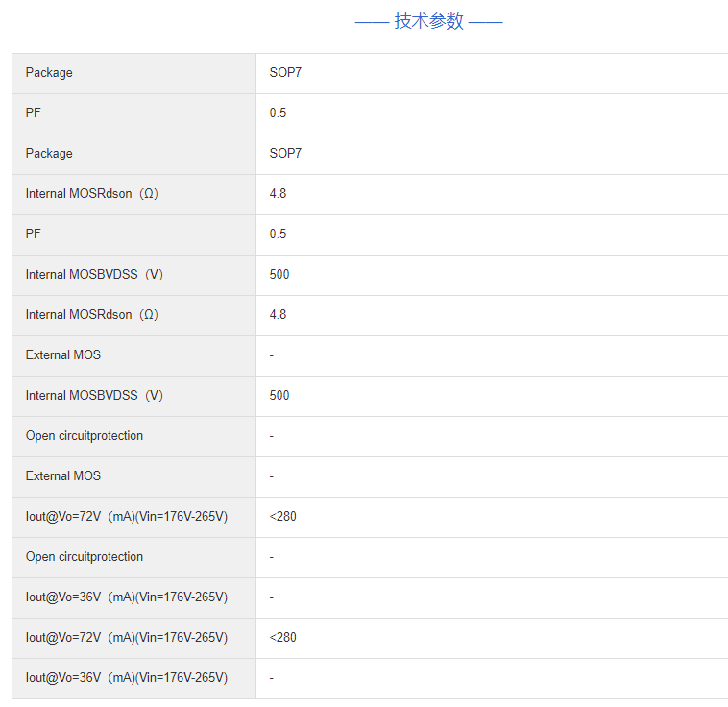Select the first External MOS label

(63, 355)
